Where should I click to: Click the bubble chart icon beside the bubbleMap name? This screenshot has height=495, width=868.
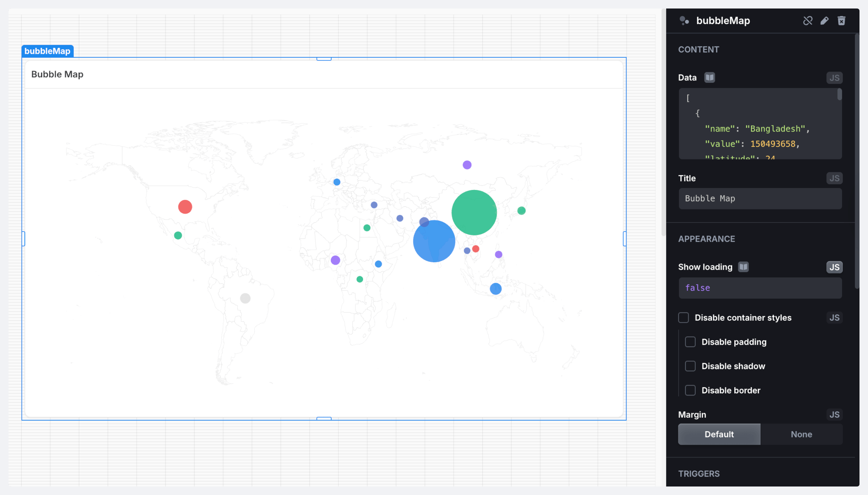pos(684,21)
